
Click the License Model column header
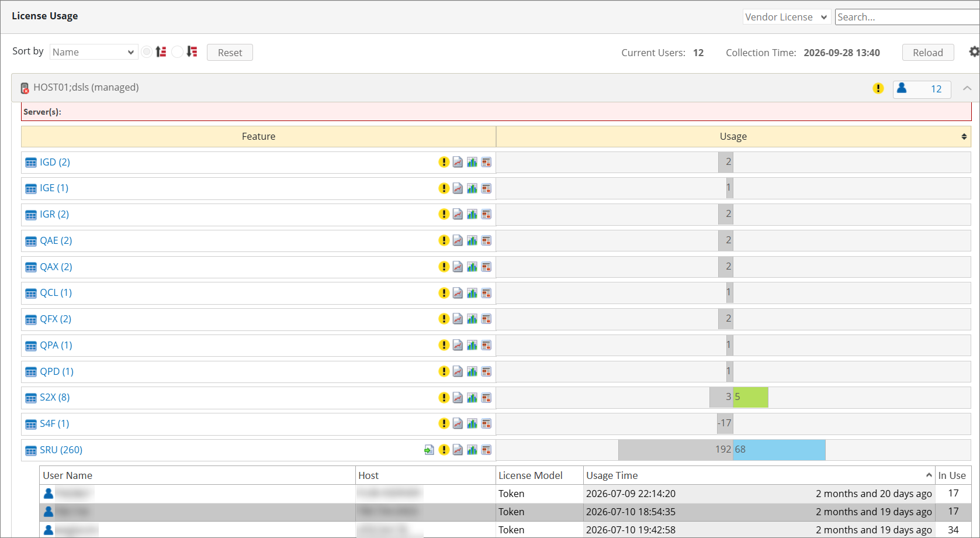(539, 475)
